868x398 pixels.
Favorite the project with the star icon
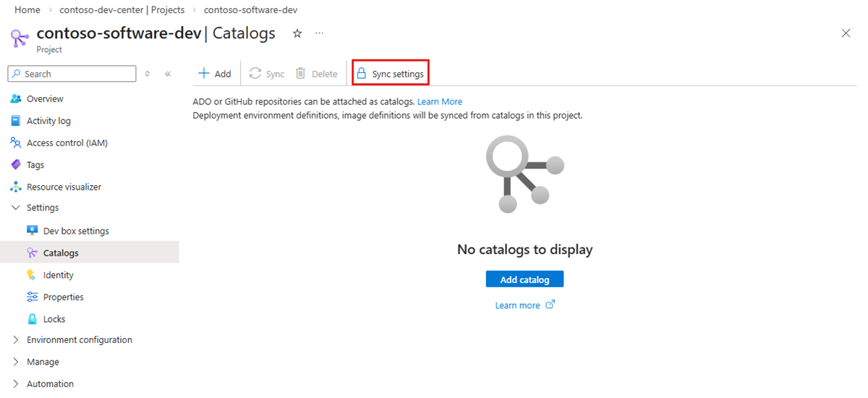(x=297, y=33)
